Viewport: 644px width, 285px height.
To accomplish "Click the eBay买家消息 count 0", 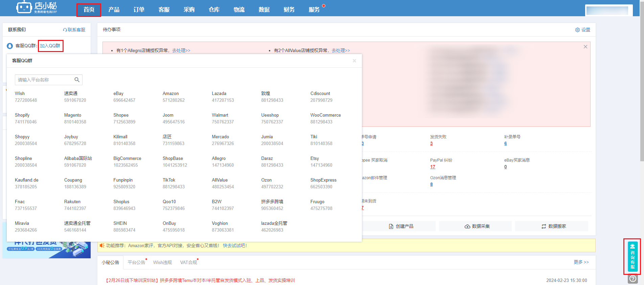I will (505, 167).
